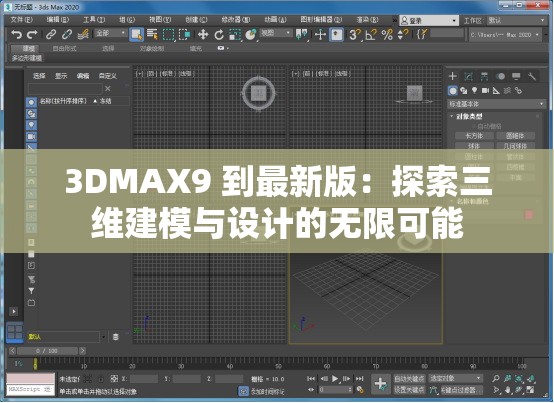554x403 pixels.
Task: Activate the Select and Scale tool
Action: pos(235,34)
